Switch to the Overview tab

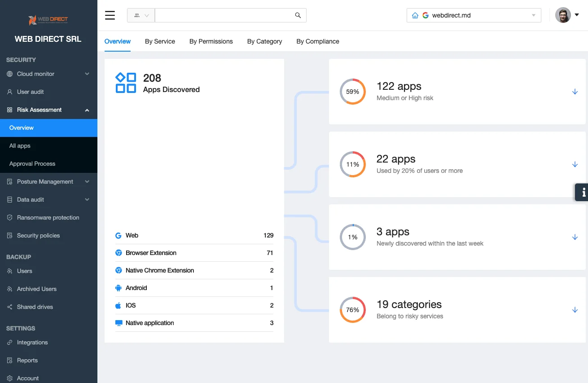118,41
